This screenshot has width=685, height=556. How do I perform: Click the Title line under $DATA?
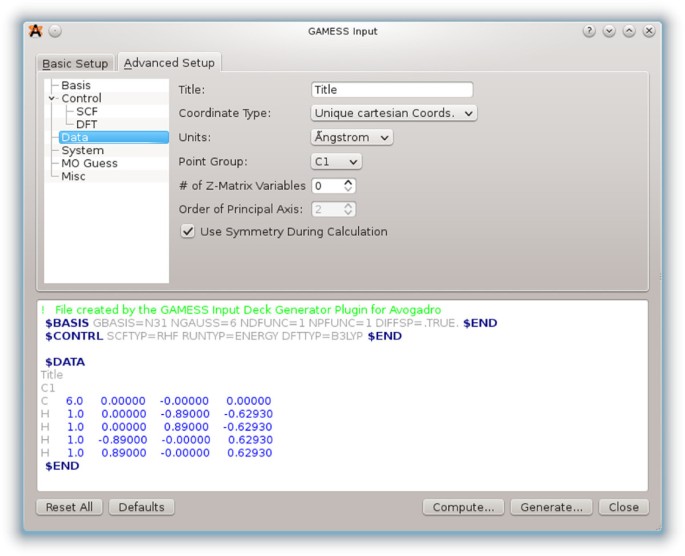tap(52, 375)
